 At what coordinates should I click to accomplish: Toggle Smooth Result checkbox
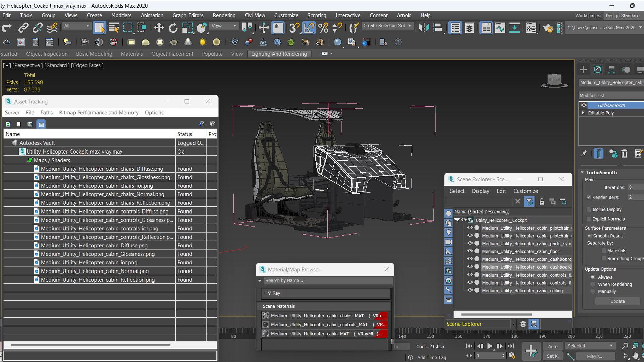(589, 236)
